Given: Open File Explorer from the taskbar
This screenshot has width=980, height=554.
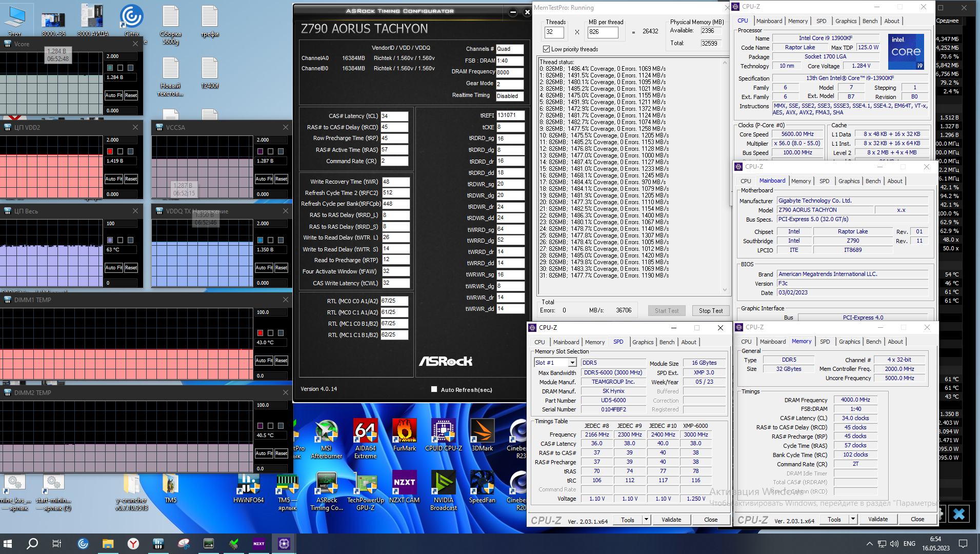Looking at the screenshot, I should [x=108, y=543].
